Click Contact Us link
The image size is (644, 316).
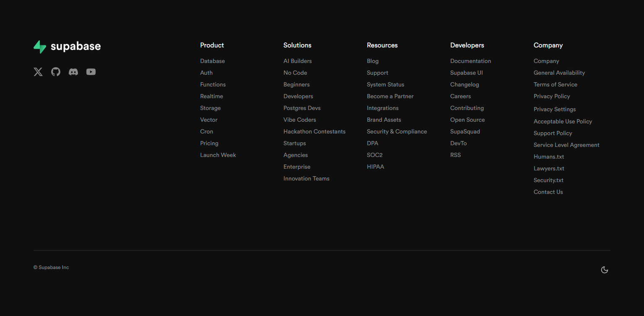tap(548, 192)
